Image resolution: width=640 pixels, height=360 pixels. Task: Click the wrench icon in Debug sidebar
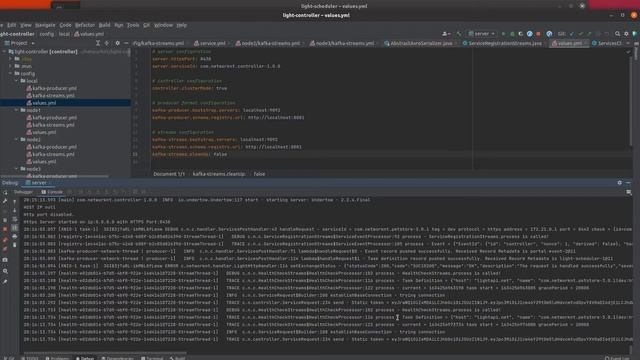5,201
